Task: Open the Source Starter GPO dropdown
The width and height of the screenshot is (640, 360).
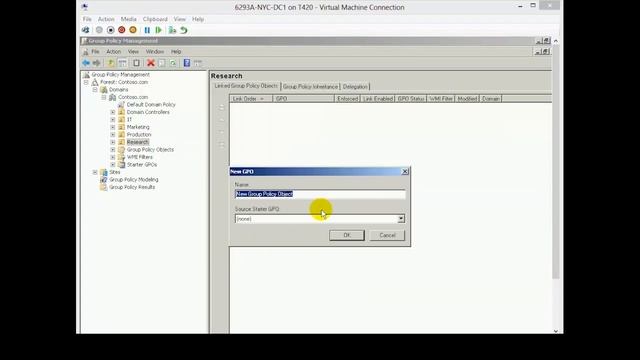Action: click(x=401, y=219)
